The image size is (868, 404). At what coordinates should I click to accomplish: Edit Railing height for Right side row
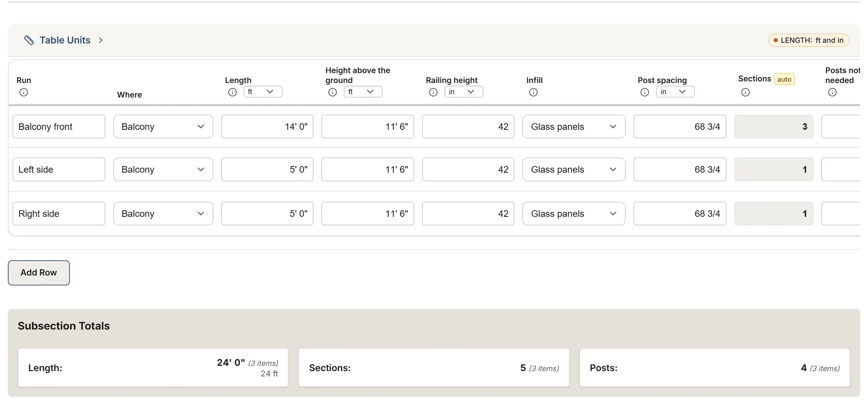[468, 213]
